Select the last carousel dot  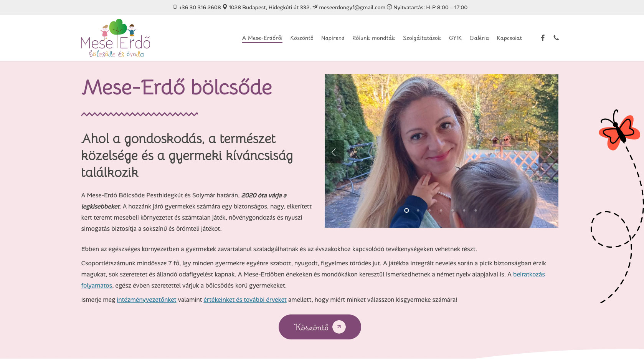pyautogui.click(x=476, y=210)
